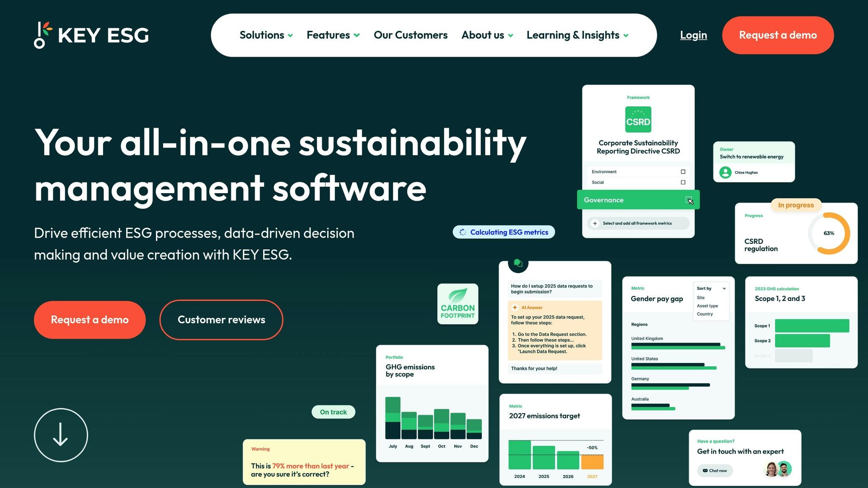The height and width of the screenshot is (488, 868).
Task: Click the scroll-down arrow circle icon
Action: coord(61,435)
